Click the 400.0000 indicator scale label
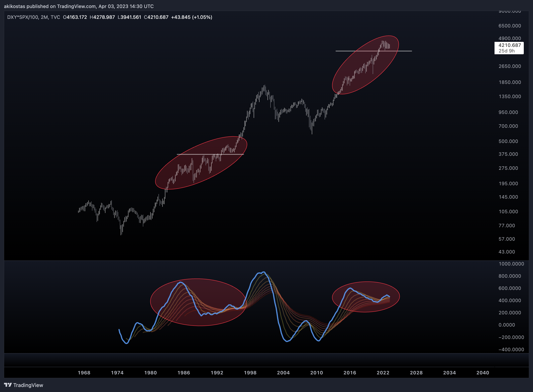 point(510,301)
